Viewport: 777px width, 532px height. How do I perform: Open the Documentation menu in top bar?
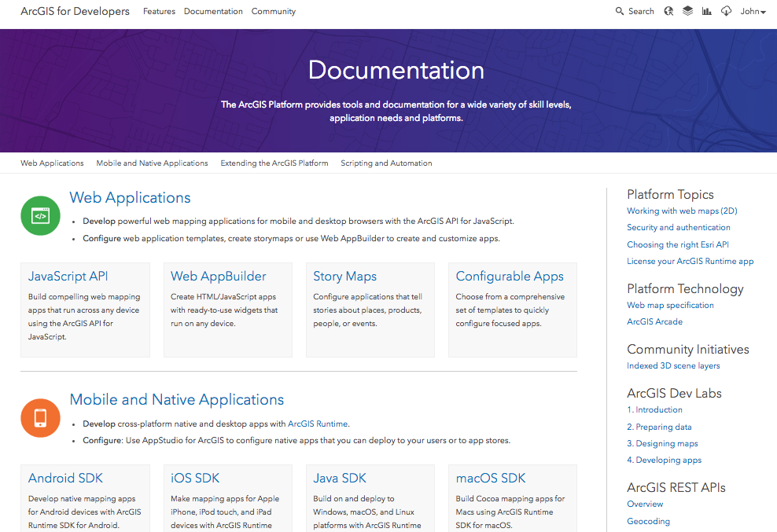tap(213, 11)
